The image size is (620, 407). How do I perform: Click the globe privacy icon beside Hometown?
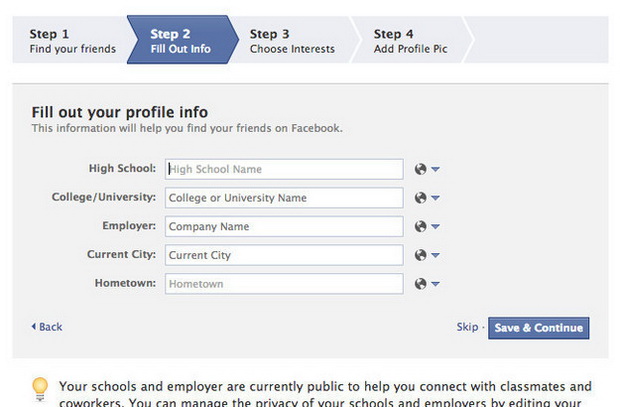click(420, 284)
